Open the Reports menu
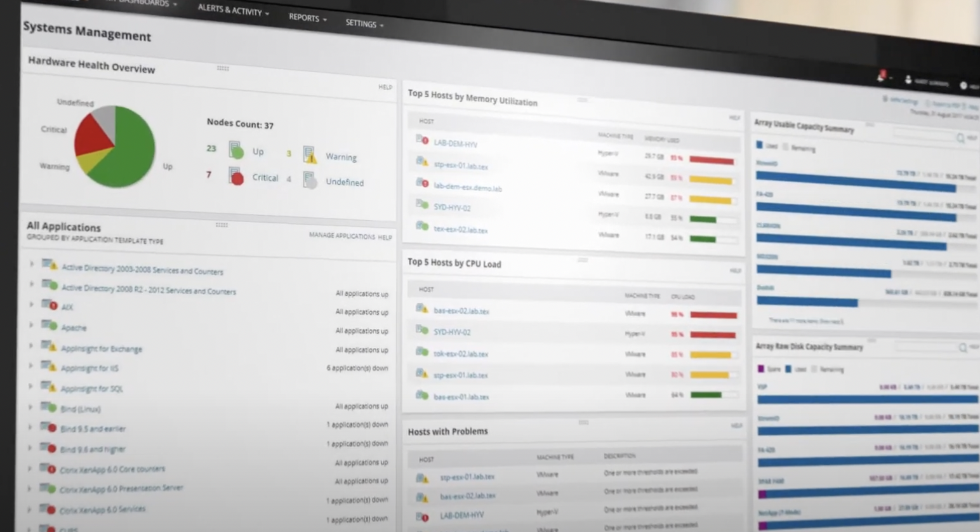The width and height of the screenshot is (980, 532). tap(307, 18)
